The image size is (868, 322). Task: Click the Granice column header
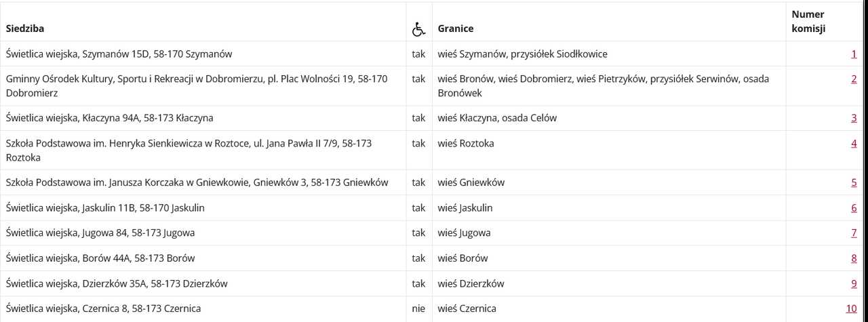pos(456,29)
